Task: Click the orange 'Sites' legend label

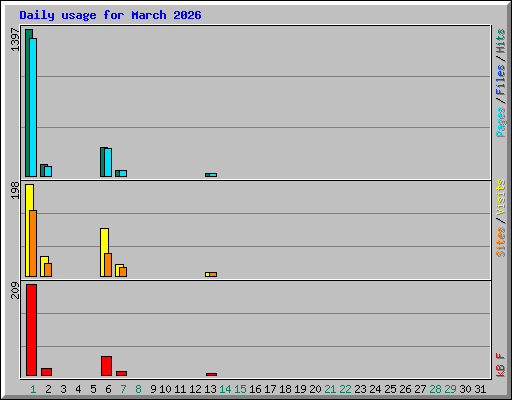Action: (x=500, y=242)
